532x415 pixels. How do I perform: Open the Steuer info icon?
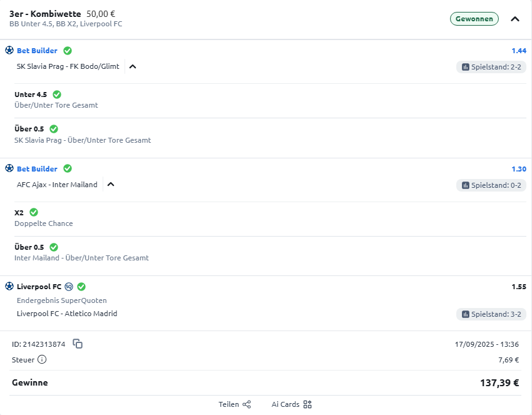click(x=42, y=359)
